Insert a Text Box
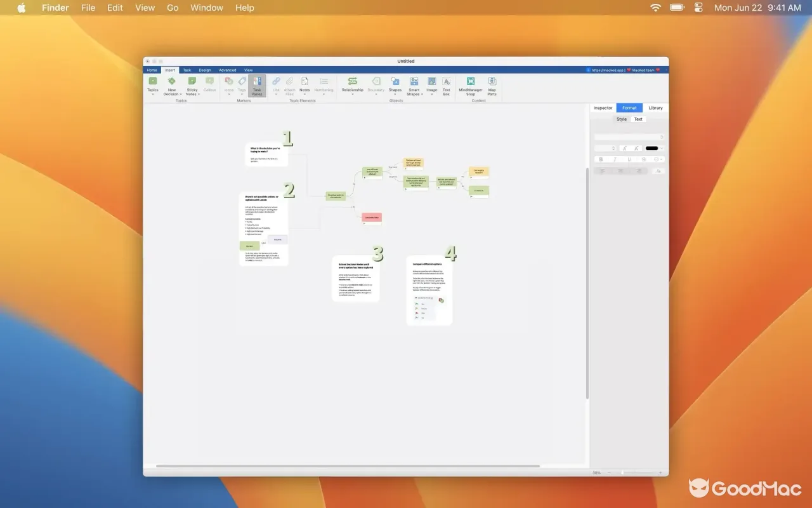The image size is (812, 508). pos(446,86)
